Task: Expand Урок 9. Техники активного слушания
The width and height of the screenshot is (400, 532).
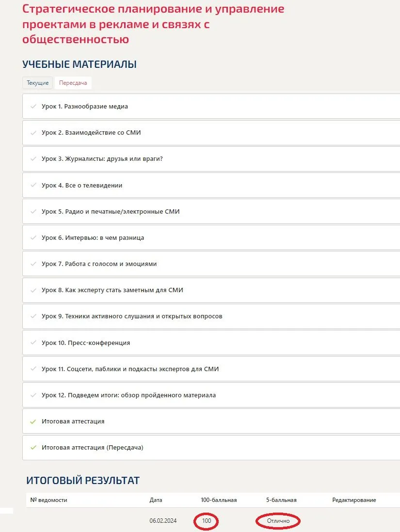Action: [x=211, y=316]
